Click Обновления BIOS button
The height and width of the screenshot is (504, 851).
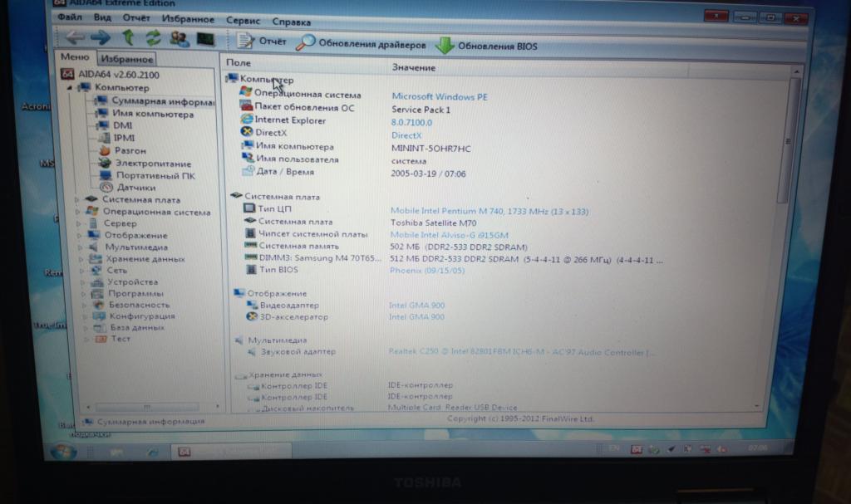coord(487,46)
